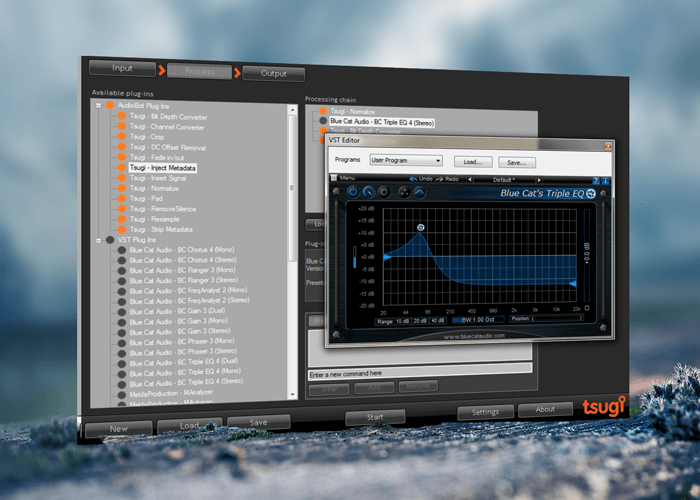Screen dimensions: 700x500
Task: Click the plug-in list vertical scrollbar thumb
Action: click(292, 188)
